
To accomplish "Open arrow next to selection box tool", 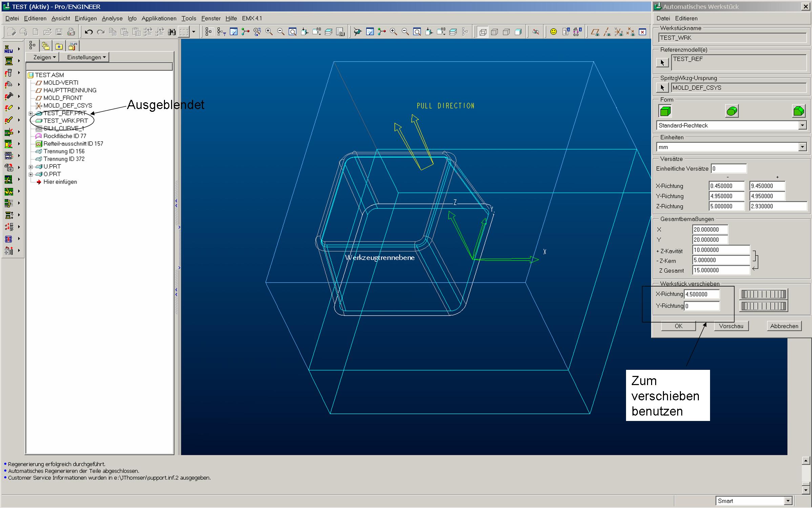I will [194, 32].
